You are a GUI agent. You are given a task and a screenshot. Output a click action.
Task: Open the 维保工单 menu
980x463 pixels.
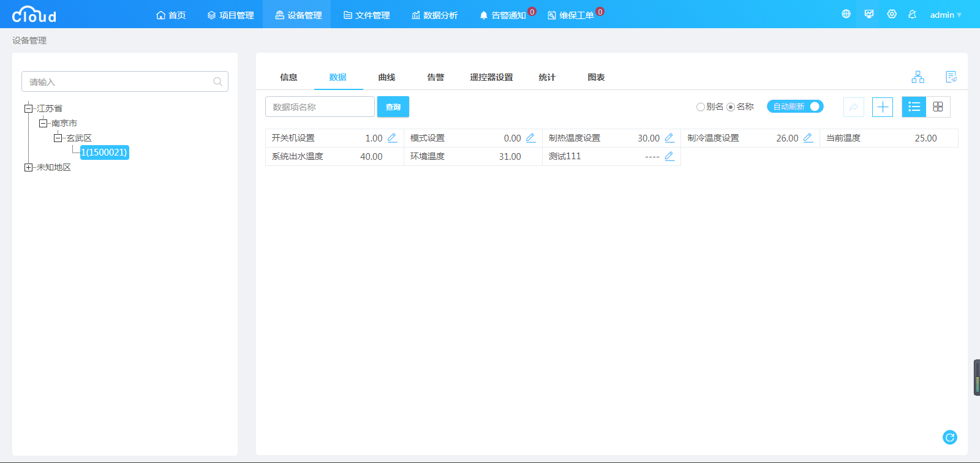(x=570, y=15)
